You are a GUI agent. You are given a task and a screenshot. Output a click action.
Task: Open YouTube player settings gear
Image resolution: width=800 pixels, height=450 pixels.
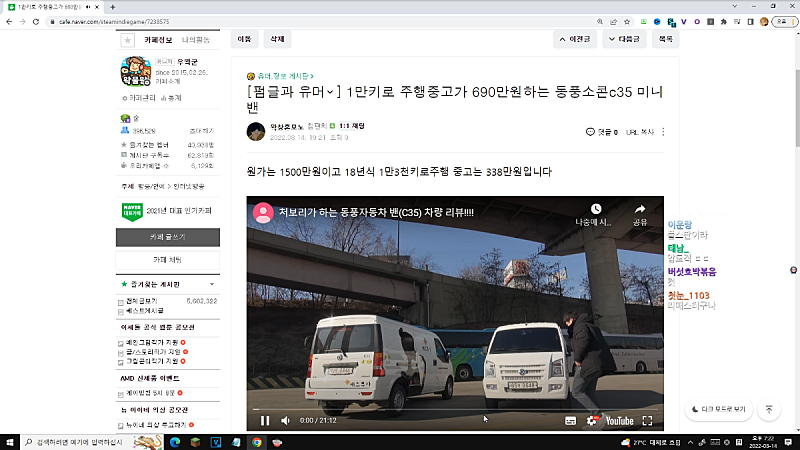click(592, 420)
